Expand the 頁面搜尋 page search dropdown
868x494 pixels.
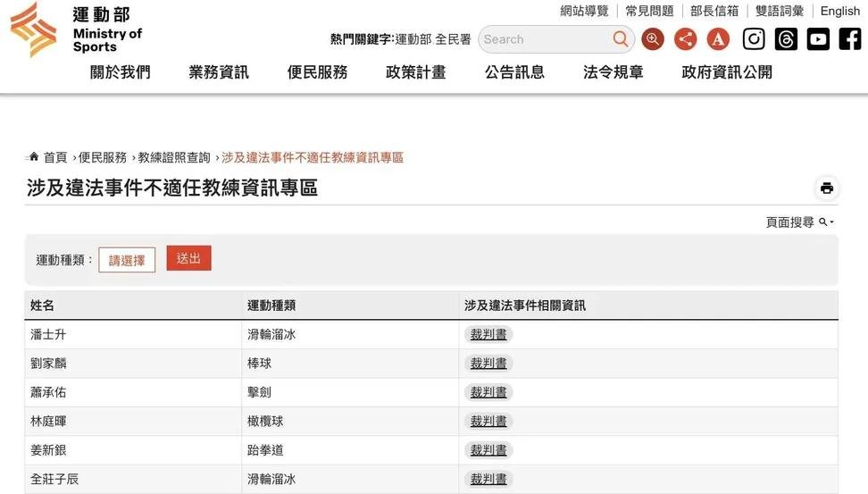[800, 222]
